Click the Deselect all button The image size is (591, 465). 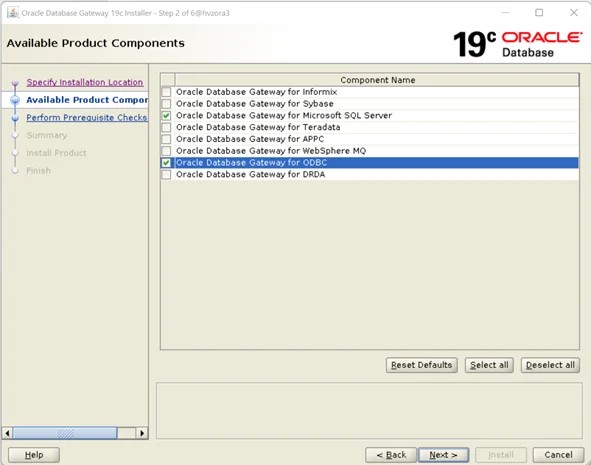tap(550, 365)
